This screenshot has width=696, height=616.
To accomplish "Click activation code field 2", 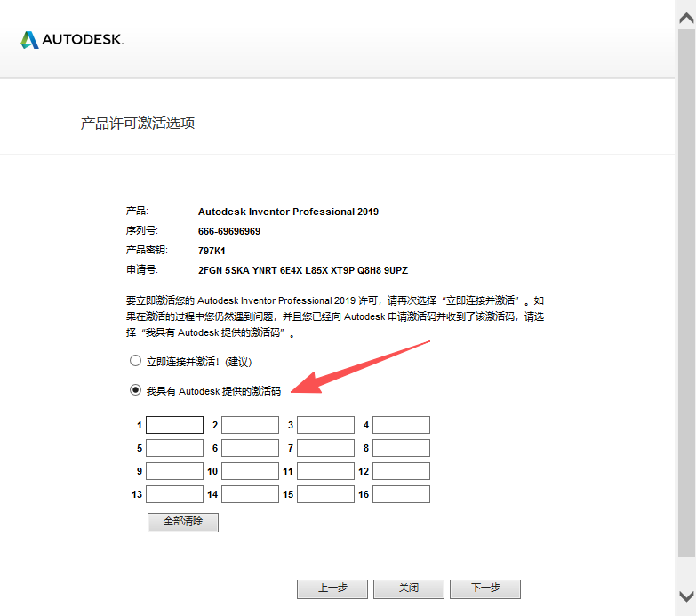I will [250, 425].
